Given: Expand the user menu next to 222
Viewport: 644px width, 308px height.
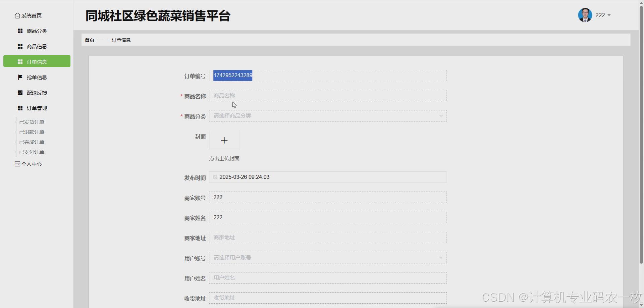Looking at the screenshot, I should (609, 15).
